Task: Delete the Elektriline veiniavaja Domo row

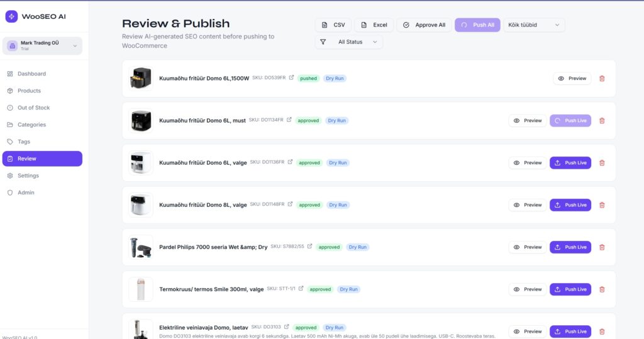Action: coord(602,331)
